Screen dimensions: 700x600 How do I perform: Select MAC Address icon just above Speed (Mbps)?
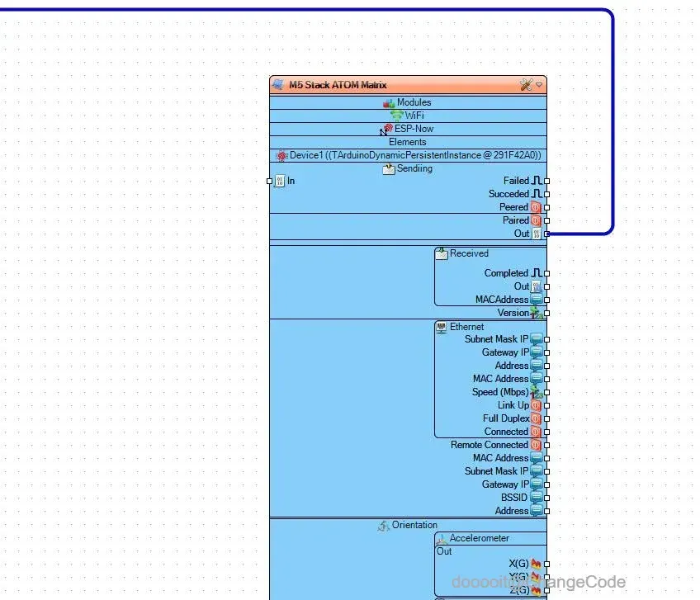(x=537, y=379)
